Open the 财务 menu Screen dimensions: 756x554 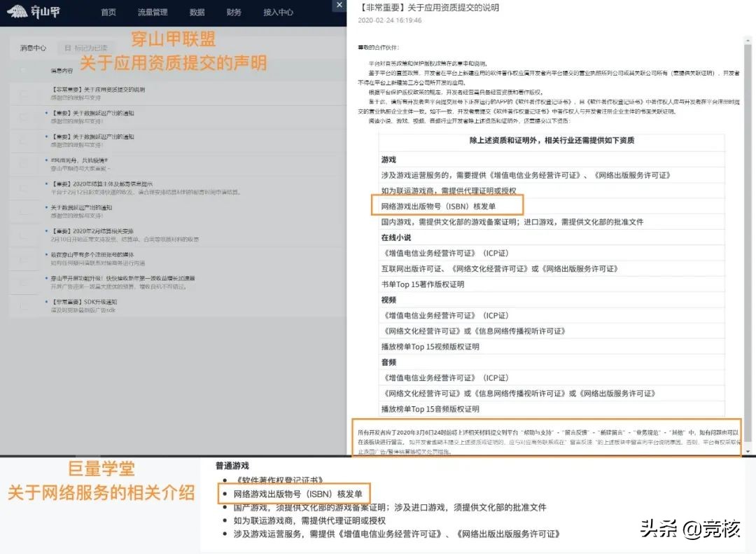pos(233,12)
